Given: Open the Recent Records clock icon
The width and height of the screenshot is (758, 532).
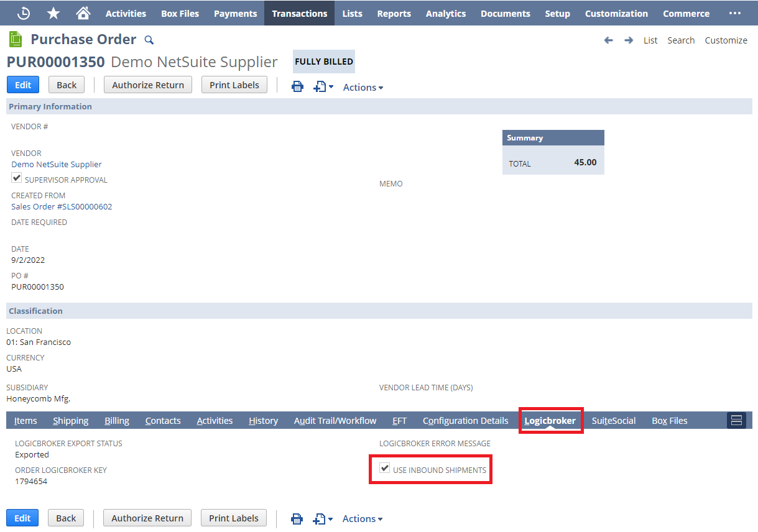Looking at the screenshot, I should tap(24, 13).
